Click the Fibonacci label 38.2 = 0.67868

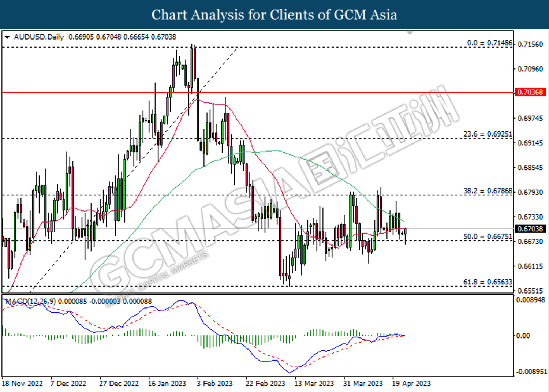[488, 191]
